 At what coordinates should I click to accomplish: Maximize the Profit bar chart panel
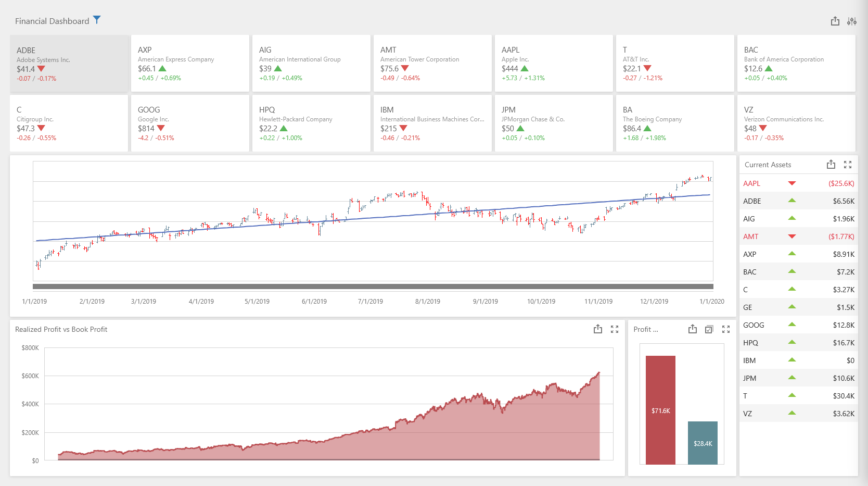click(725, 329)
